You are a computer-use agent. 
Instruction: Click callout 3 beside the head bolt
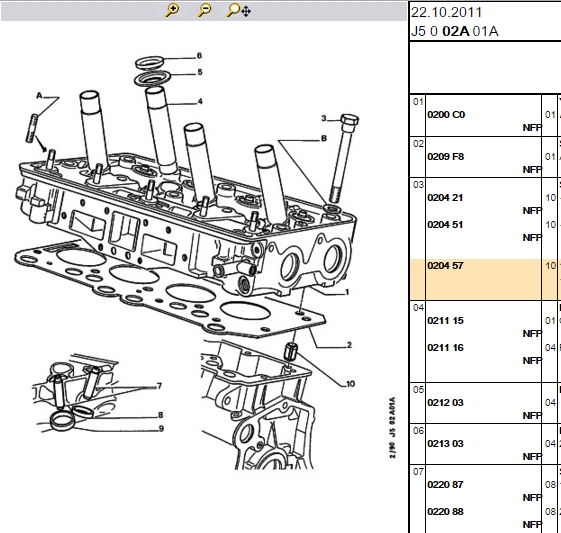(323, 118)
